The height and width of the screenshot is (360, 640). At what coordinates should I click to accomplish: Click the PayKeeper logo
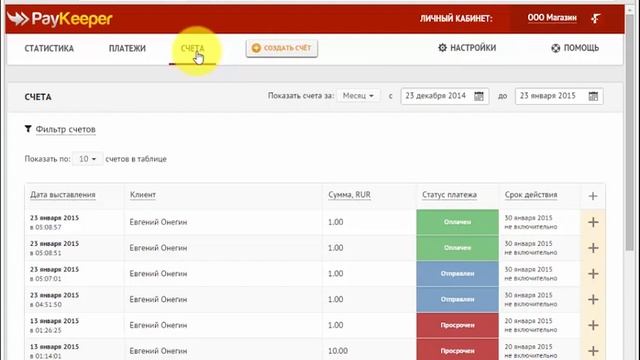(x=60, y=19)
